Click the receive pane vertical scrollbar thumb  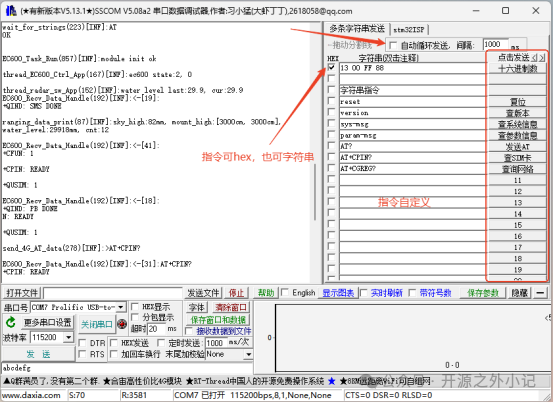pos(314,192)
